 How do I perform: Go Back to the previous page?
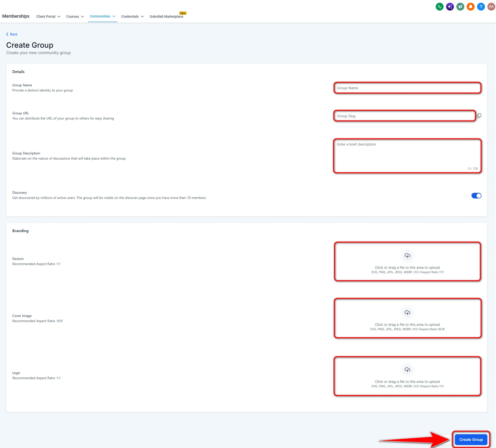pos(12,34)
